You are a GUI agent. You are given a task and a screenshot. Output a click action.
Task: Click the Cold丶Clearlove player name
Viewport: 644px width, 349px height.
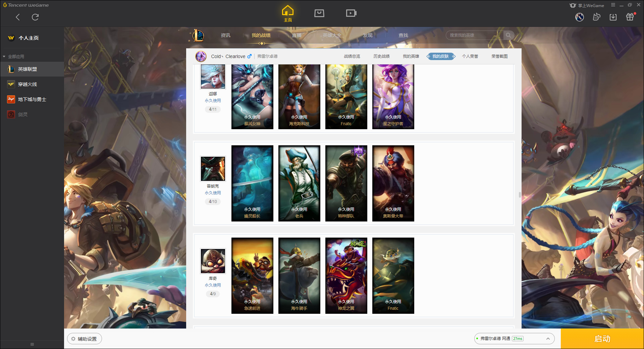pos(228,56)
